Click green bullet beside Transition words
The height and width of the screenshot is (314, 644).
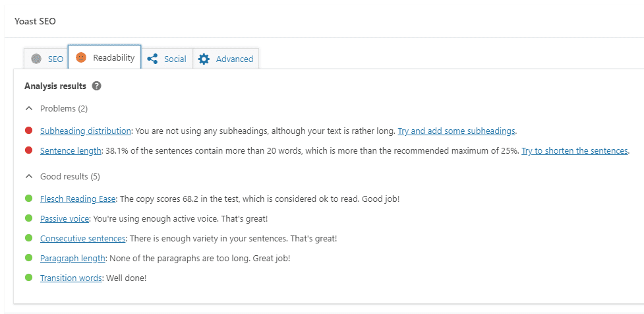[29, 278]
